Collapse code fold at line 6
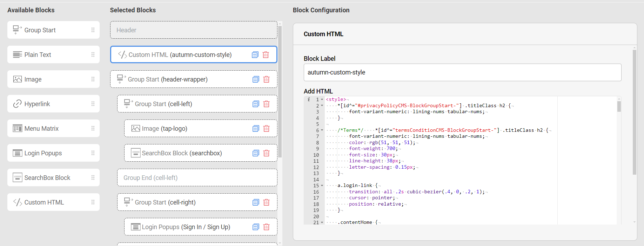 point(322,130)
